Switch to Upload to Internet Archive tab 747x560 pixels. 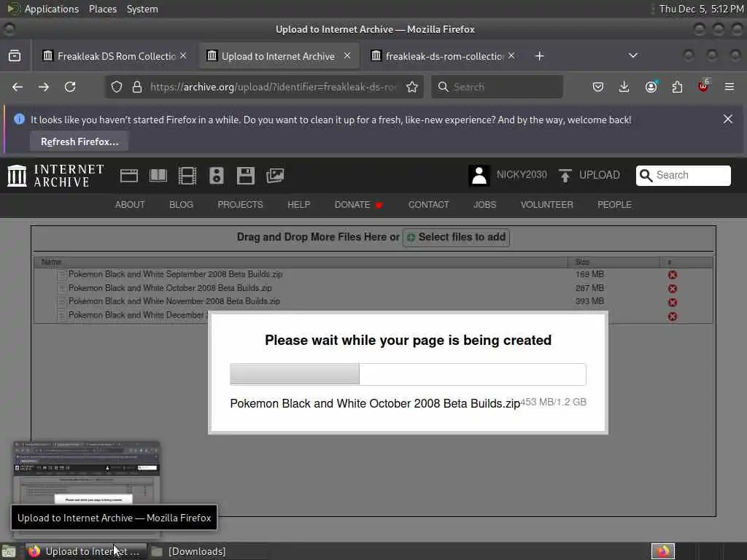(x=279, y=56)
